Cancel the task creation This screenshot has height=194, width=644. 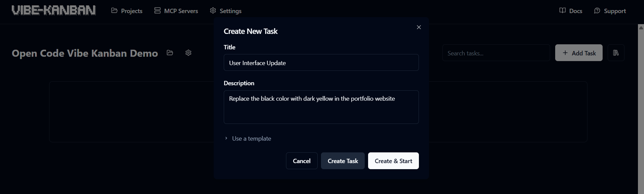coord(302,161)
